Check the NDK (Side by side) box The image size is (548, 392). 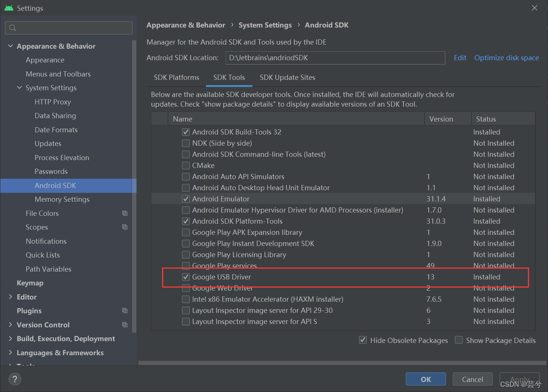pyautogui.click(x=186, y=143)
